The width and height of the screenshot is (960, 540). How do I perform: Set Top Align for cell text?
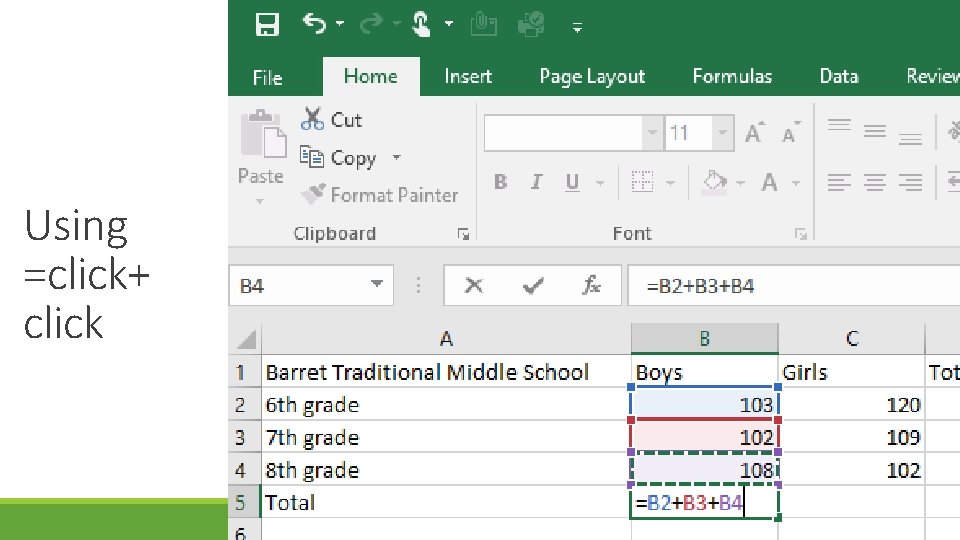(839, 127)
